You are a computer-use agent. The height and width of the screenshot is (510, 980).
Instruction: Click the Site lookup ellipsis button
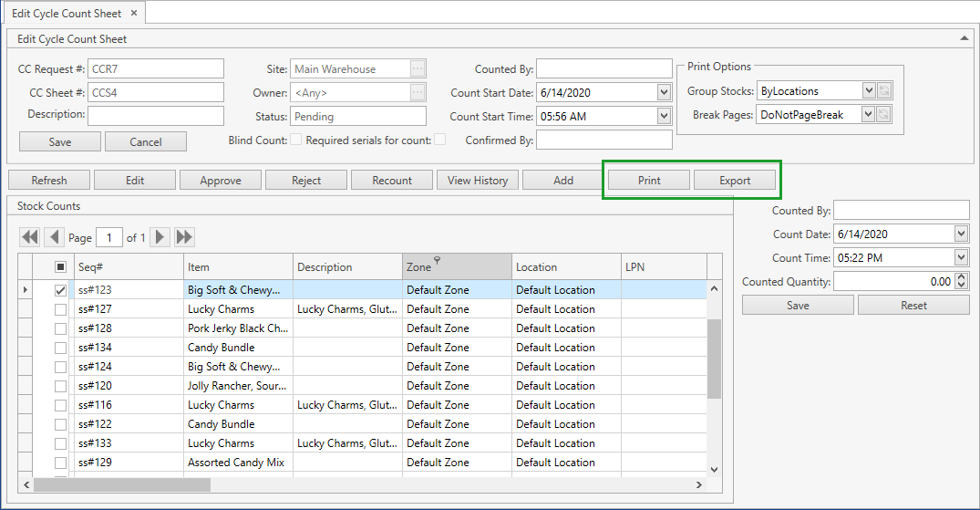point(418,68)
